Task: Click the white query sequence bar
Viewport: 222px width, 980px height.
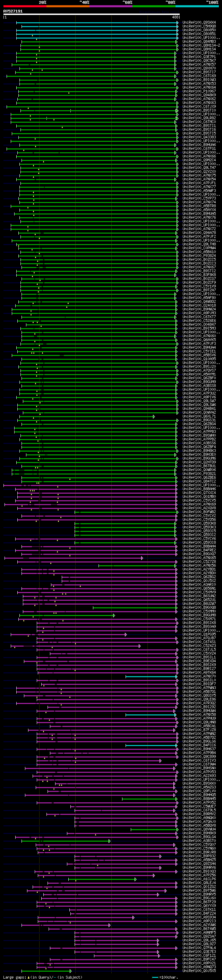Action: [92, 15]
